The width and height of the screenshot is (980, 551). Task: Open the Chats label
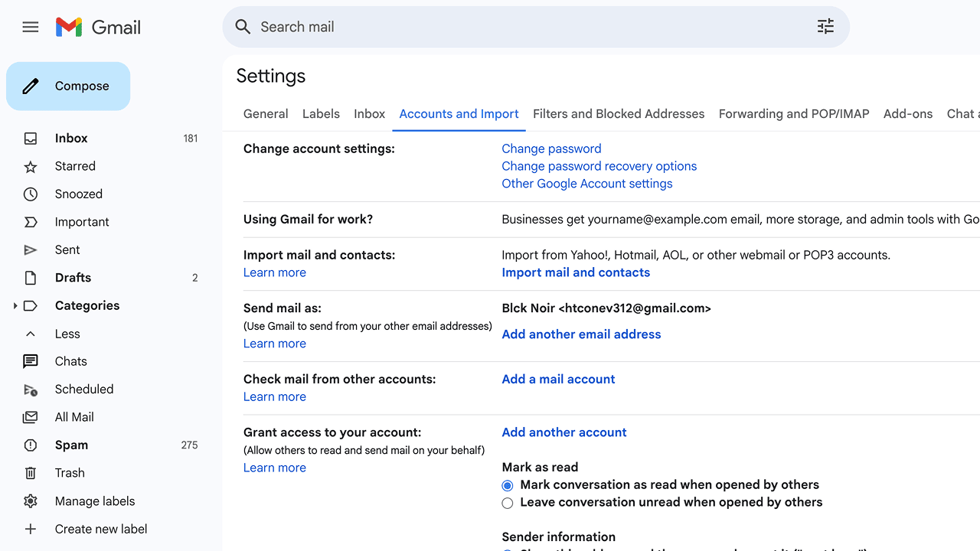(x=71, y=361)
